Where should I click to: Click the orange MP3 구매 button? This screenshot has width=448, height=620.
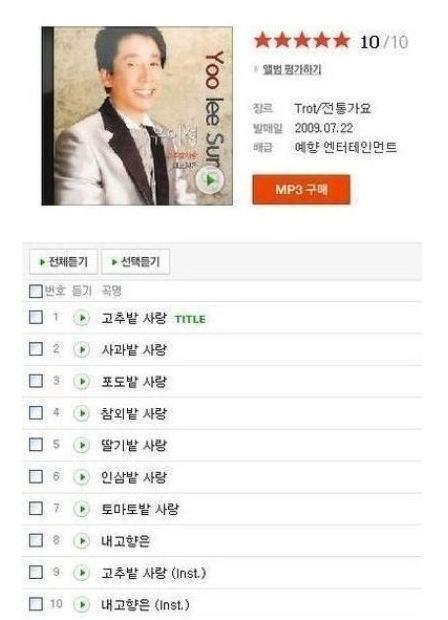301,190
